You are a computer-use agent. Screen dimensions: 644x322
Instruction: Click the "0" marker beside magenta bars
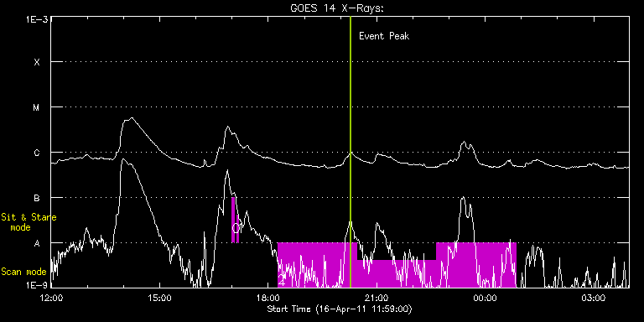point(236,228)
